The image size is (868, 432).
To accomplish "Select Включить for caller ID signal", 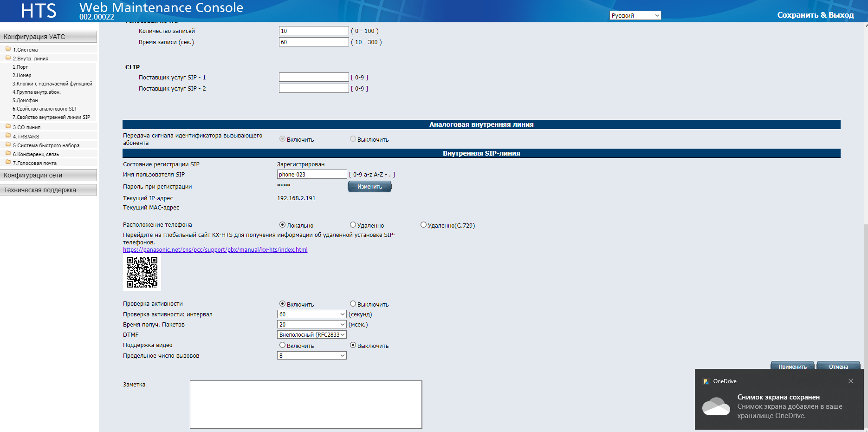I will [282, 139].
